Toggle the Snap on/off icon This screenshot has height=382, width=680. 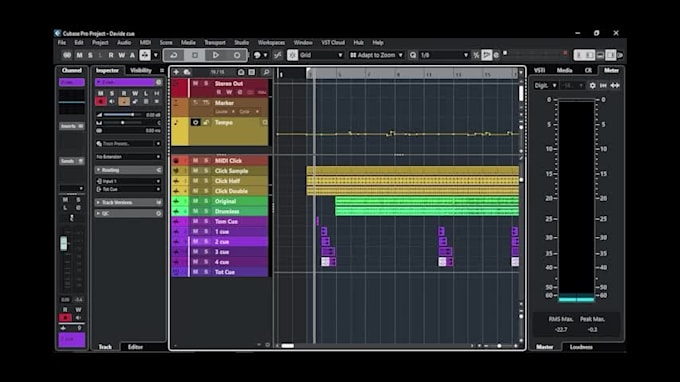[x=292, y=55]
